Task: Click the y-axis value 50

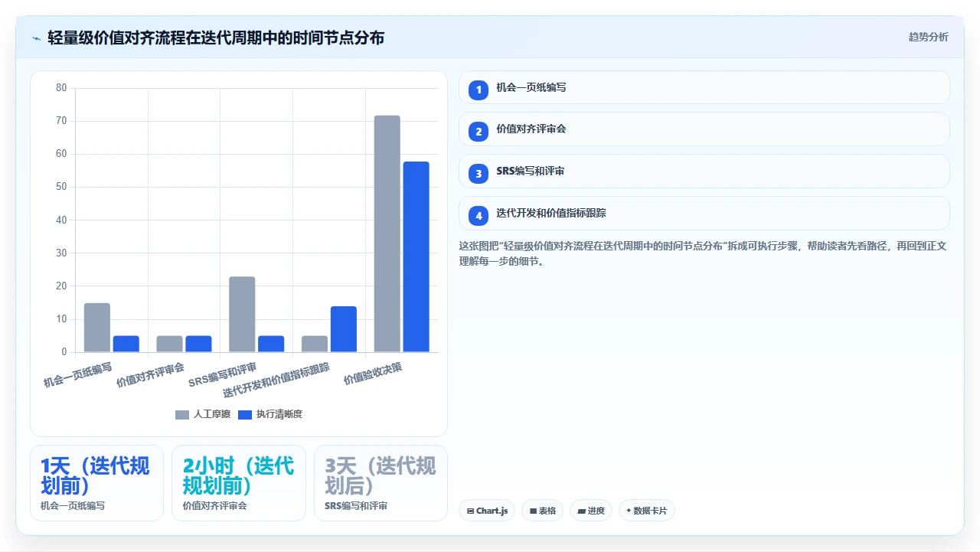Action: 61,187
